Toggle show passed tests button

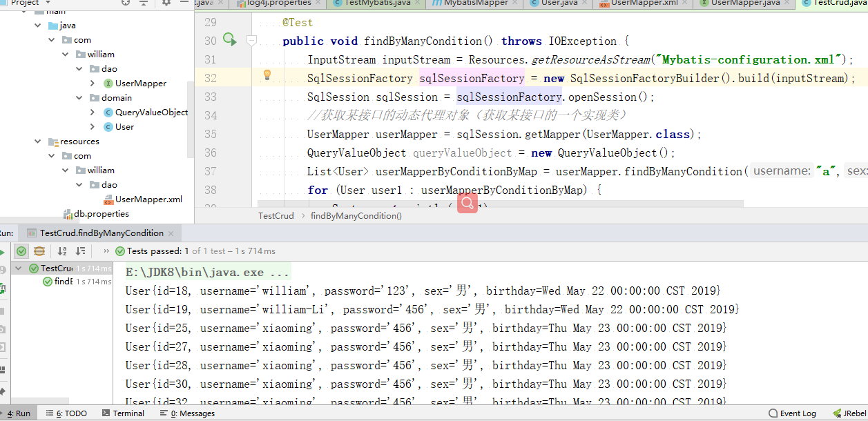[x=22, y=251]
